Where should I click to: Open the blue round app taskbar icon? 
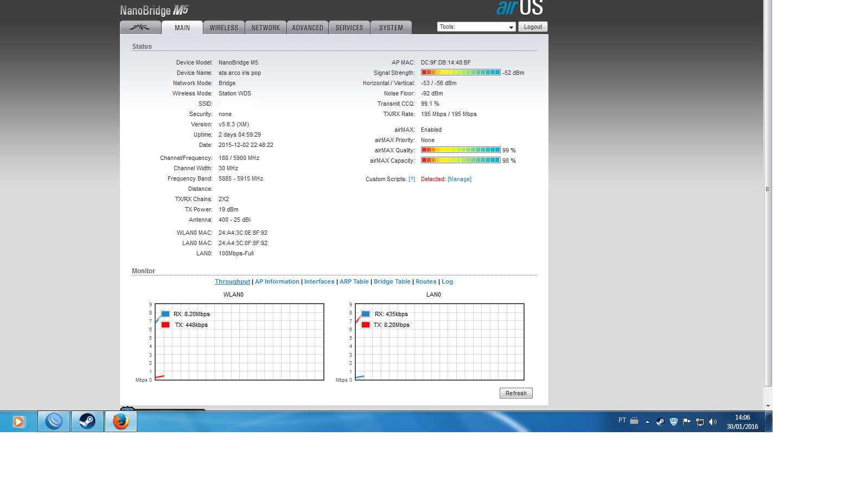click(54, 421)
